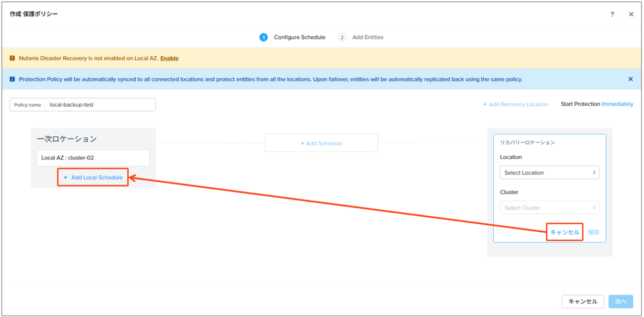Click the blue info icon in banner
The width and height of the screenshot is (644, 317).
tap(12, 79)
